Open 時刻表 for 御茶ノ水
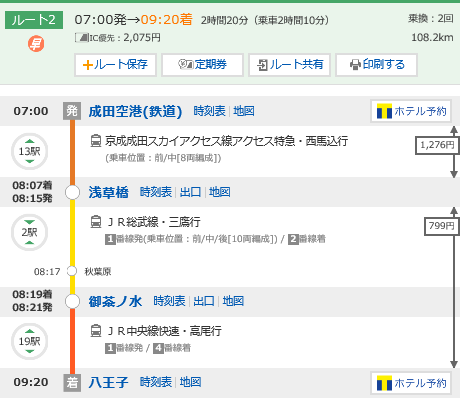Screen dimensions: 466x399 (169, 301)
